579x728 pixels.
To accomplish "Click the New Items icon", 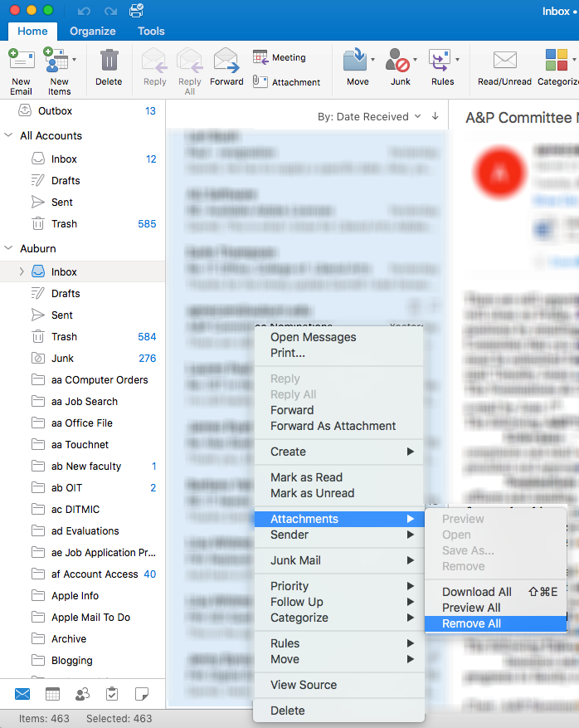I will pyautogui.click(x=56, y=60).
